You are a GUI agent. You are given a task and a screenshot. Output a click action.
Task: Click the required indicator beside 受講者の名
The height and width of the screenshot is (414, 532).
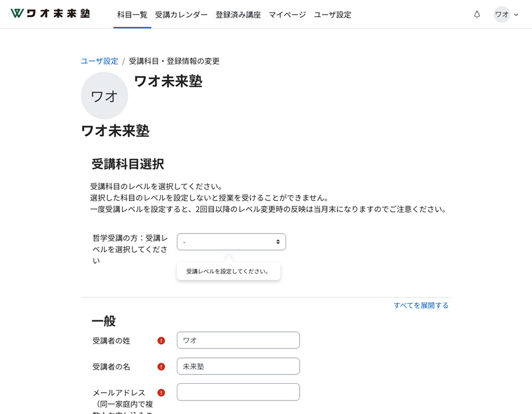coord(161,366)
